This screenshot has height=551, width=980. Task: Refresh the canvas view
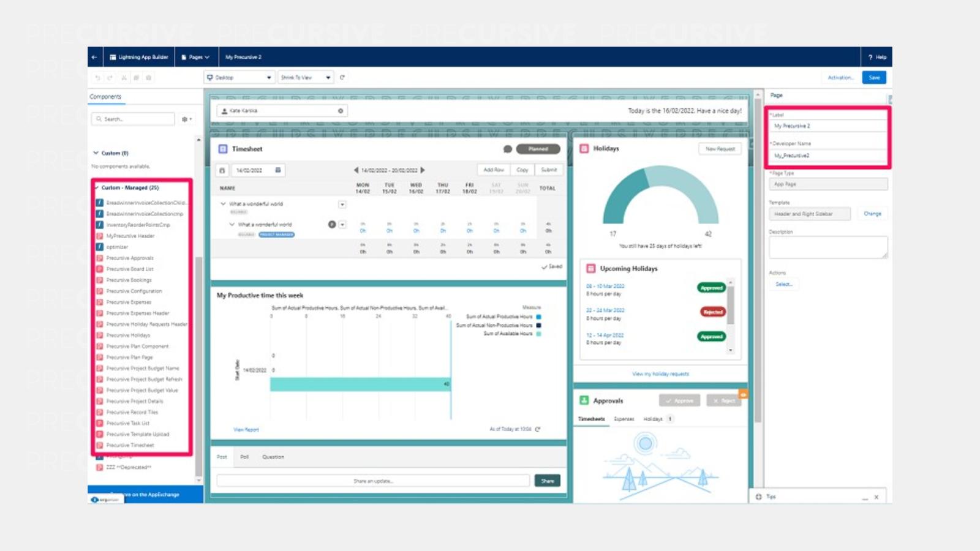click(342, 78)
